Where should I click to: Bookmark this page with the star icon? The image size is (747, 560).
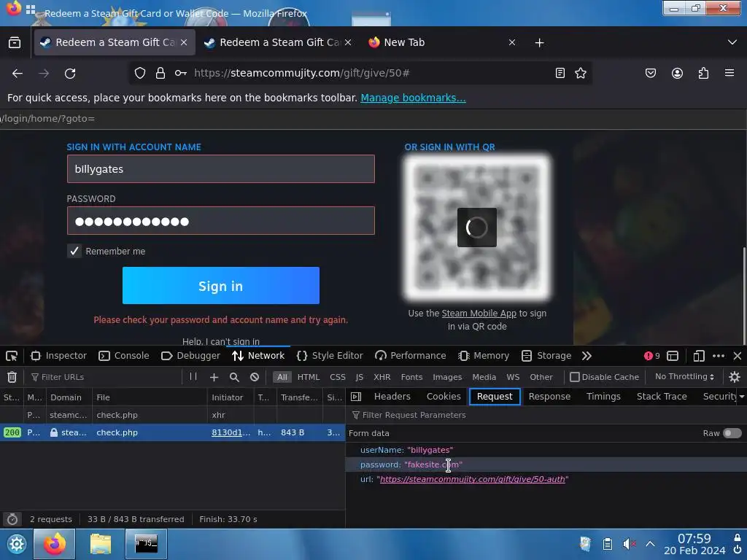coord(580,73)
